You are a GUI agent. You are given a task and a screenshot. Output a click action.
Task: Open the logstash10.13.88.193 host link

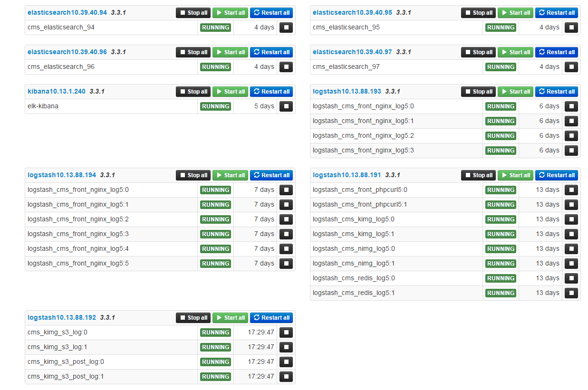click(x=347, y=91)
